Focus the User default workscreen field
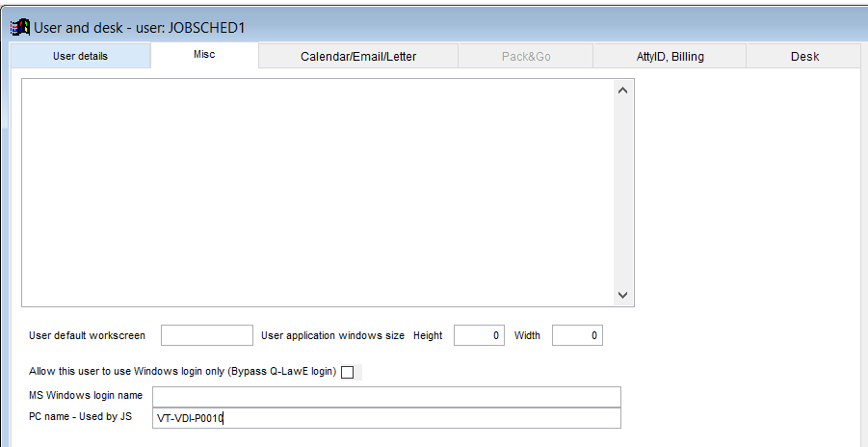This screenshot has height=447, width=868. click(207, 335)
